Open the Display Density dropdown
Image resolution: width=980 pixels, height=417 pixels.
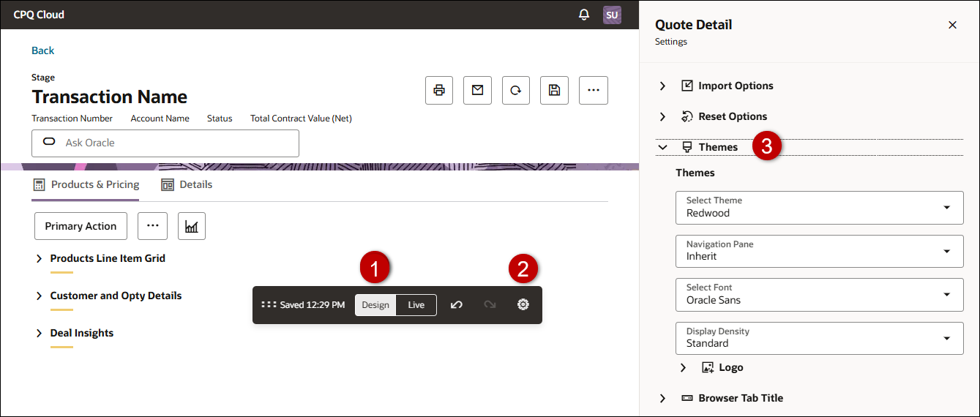click(819, 338)
